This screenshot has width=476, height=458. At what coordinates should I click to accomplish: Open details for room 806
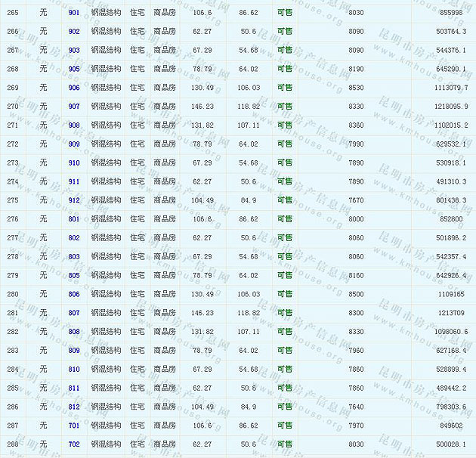tap(73, 294)
